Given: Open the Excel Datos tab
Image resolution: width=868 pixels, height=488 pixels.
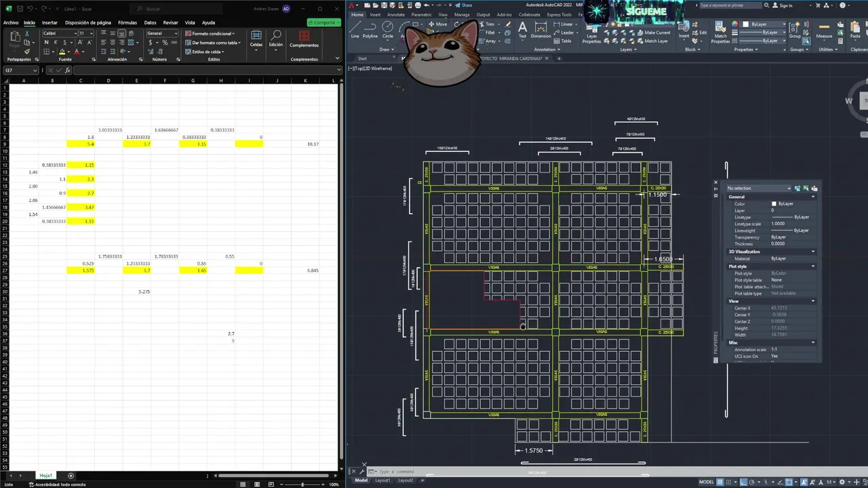Looking at the screenshot, I should [x=150, y=22].
